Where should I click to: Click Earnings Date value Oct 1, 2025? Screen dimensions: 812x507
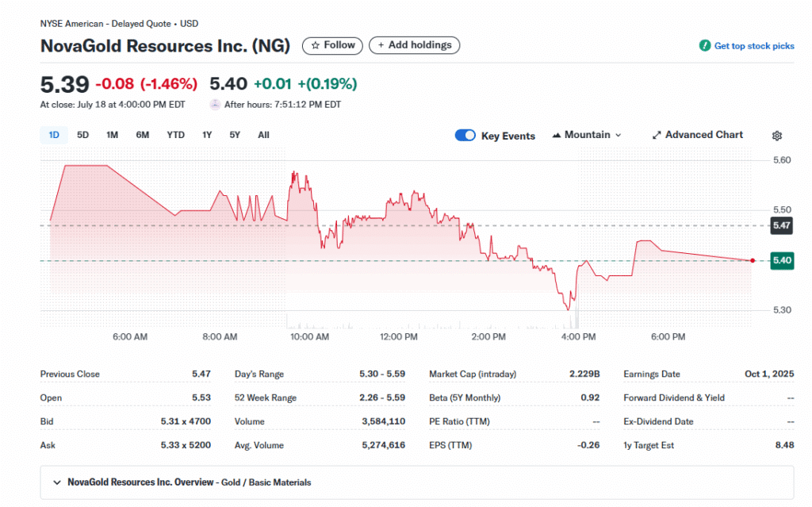(x=769, y=374)
